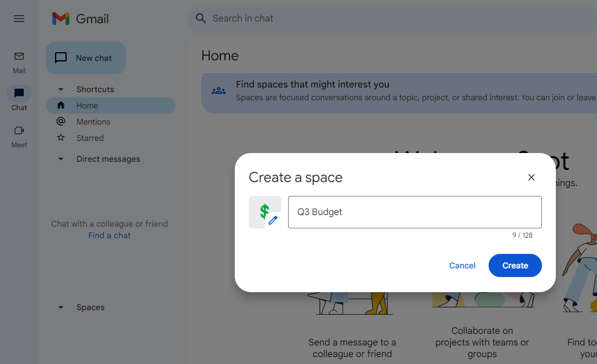Cancel creating the space
The height and width of the screenshot is (364, 597).
coord(462,265)
